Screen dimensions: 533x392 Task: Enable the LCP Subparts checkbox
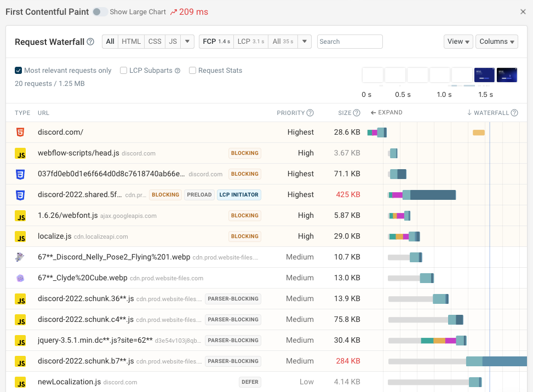(124, 70)
